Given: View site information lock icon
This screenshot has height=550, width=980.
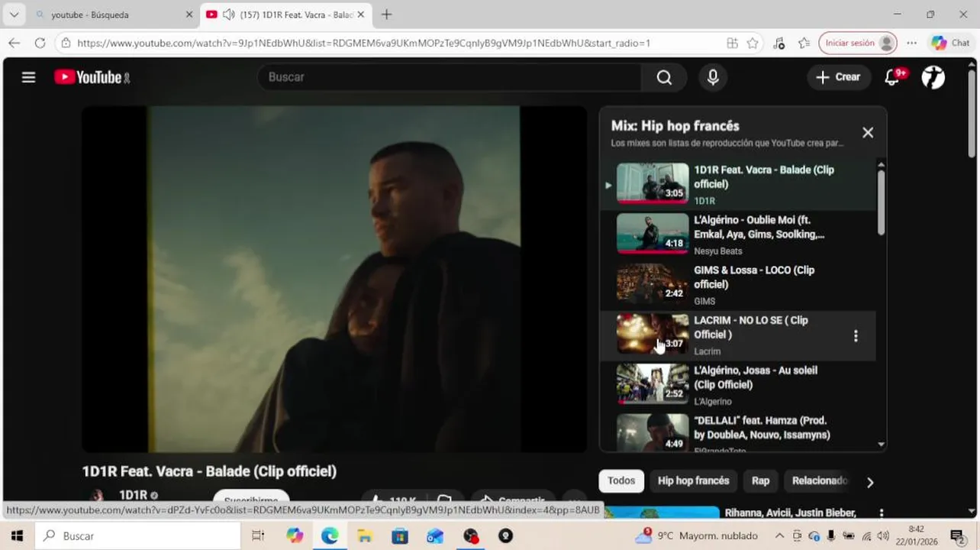Looking at the screenshot, I should 66,43.
